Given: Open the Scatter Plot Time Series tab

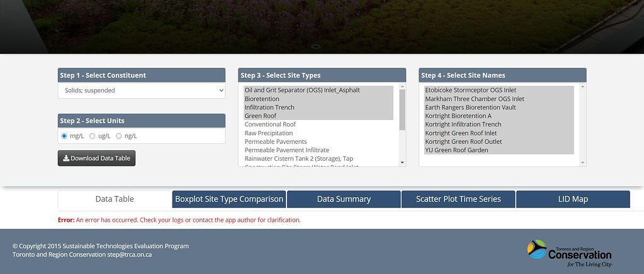Looking at the screenshot, I should [458, 199].
